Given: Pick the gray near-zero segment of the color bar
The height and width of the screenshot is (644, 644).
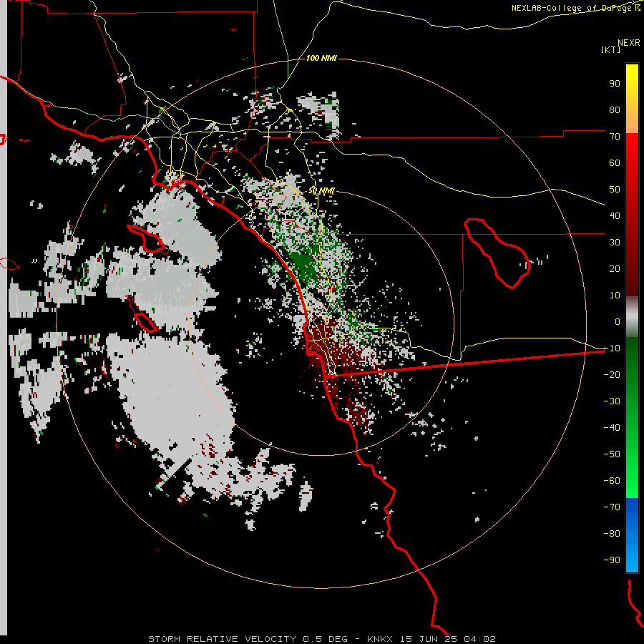Looking at the screenshot, I should 632,316.
